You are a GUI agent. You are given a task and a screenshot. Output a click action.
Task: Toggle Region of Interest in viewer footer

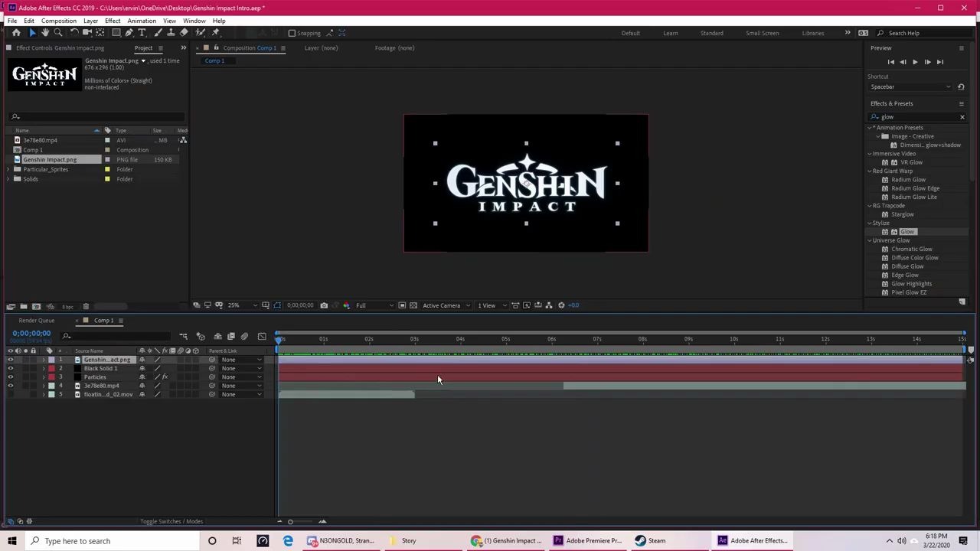click(402, 305)
